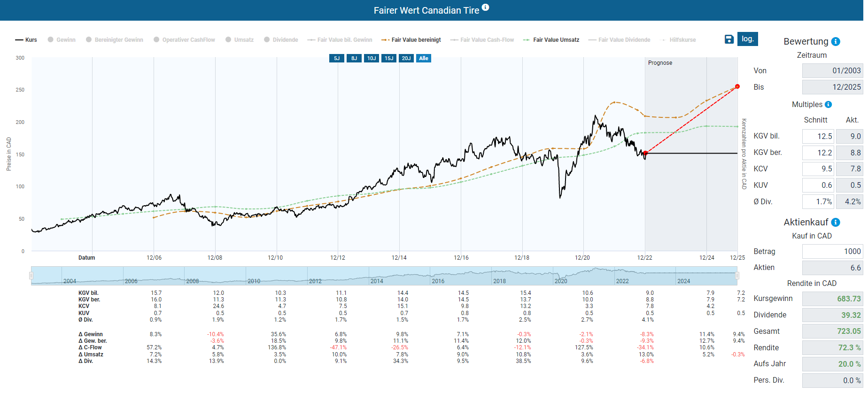Open the Aktienkauf info icon
868x393 pixels.
(836, 223)
